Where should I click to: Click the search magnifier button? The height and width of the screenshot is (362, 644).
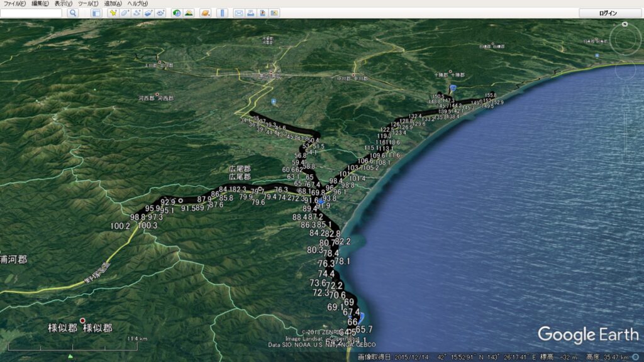pyautogui.click(x=72, y=13)
